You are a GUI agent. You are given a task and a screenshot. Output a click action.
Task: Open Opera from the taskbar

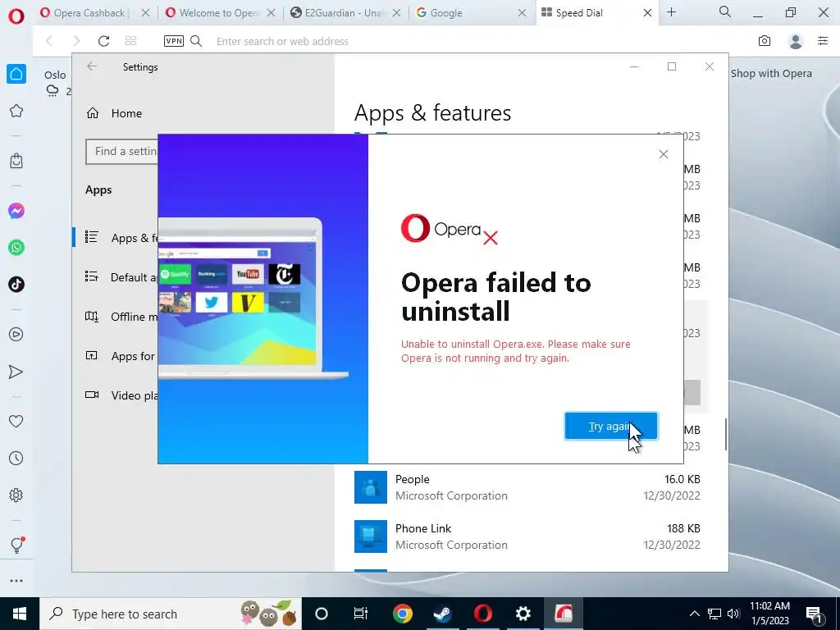(482, 614)
